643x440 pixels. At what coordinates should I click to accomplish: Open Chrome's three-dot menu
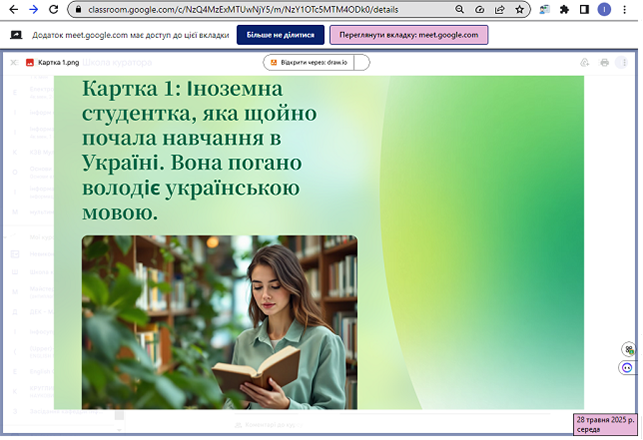pos(625,9)
